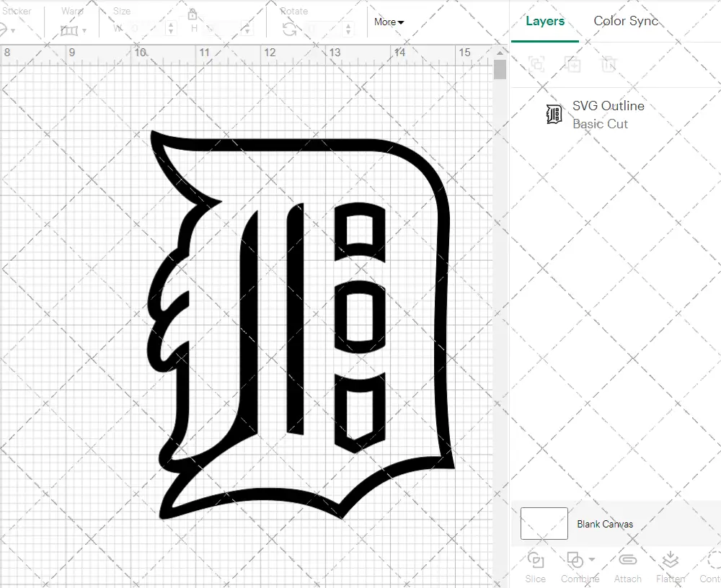
Task: Select the SVG Outline layer thumbnail
Action: click(554, 114)
